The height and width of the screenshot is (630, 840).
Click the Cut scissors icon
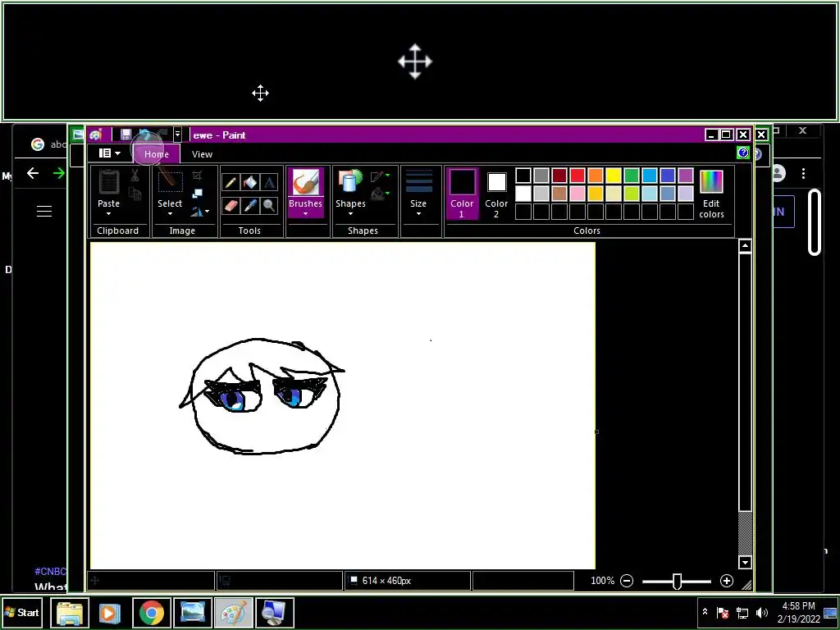click(135, 176)
